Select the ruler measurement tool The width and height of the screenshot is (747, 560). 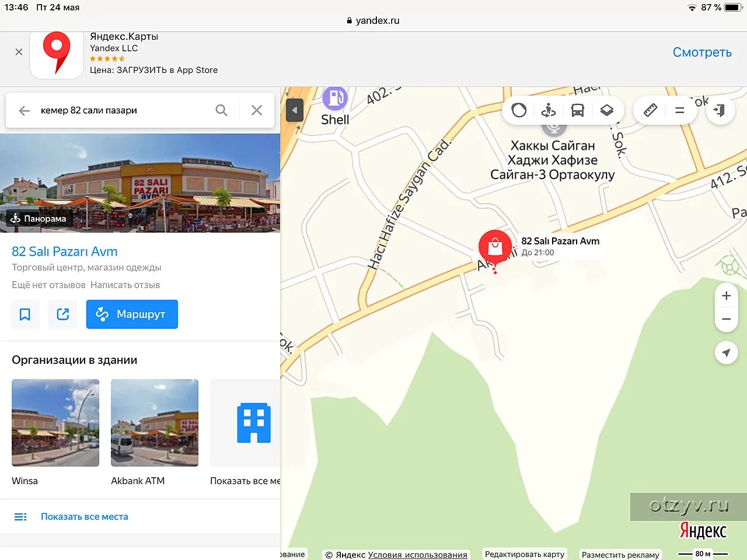tap(650, 110)
